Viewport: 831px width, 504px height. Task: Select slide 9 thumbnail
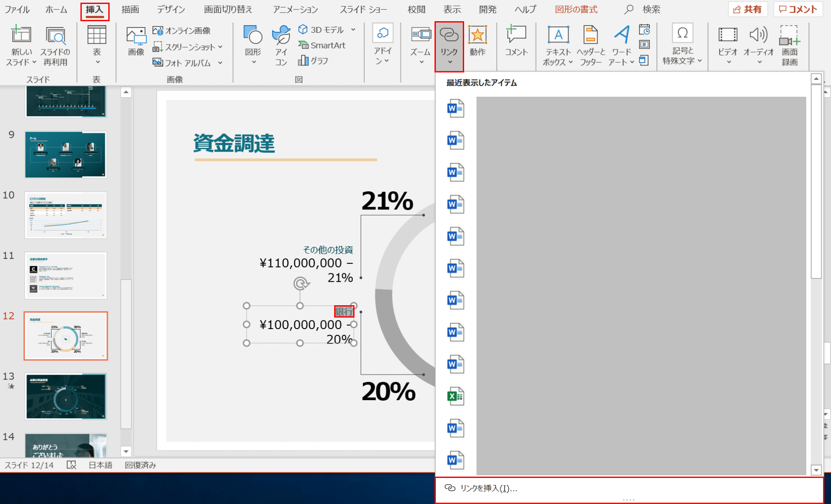click(x=65, y=155)
